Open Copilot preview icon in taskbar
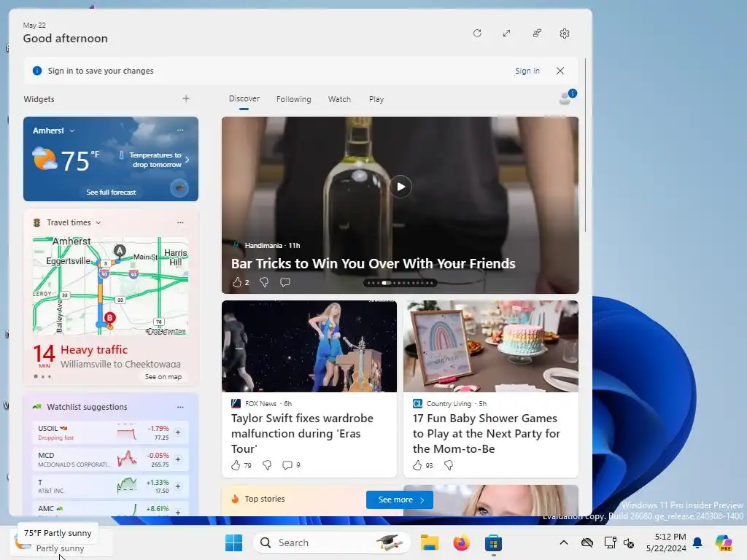The height and width of the screenshot is (560, 747). pos(724,542)
